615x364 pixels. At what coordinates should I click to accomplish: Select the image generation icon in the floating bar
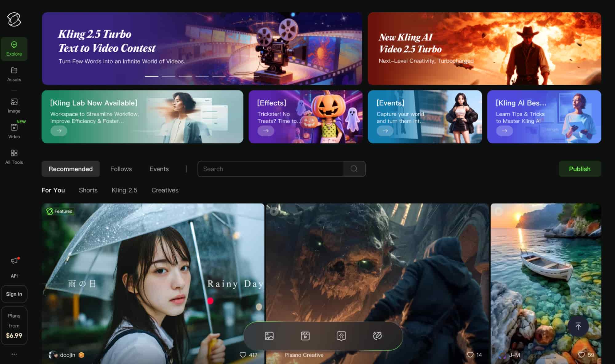[x=269, y=336]
